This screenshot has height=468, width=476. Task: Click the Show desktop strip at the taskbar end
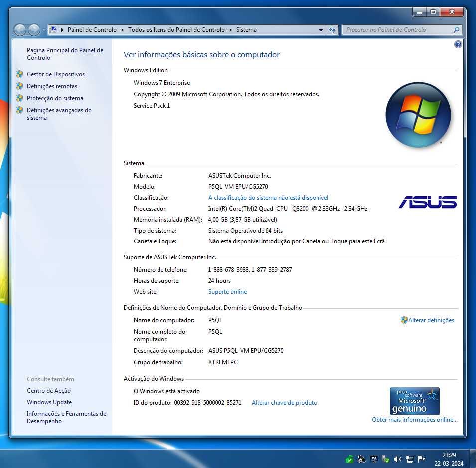[x=473, y=459]
